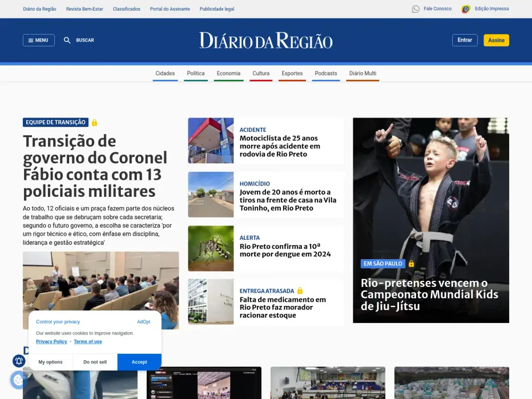Click Do not sell in cookie banner

click(x=94, y=362)
